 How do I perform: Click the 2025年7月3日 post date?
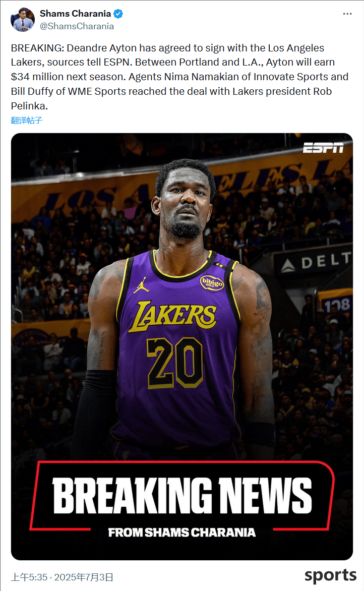[84, 577]
